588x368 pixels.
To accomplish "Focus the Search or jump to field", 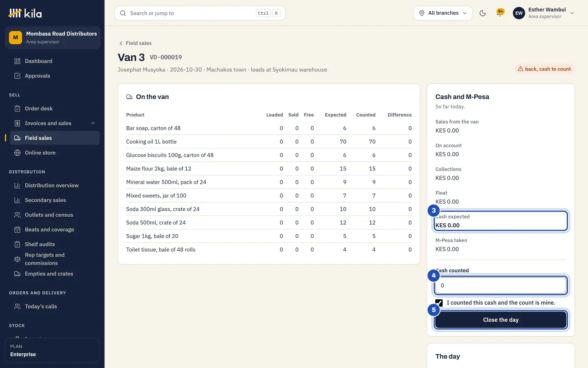I will (x=200, y=13).
